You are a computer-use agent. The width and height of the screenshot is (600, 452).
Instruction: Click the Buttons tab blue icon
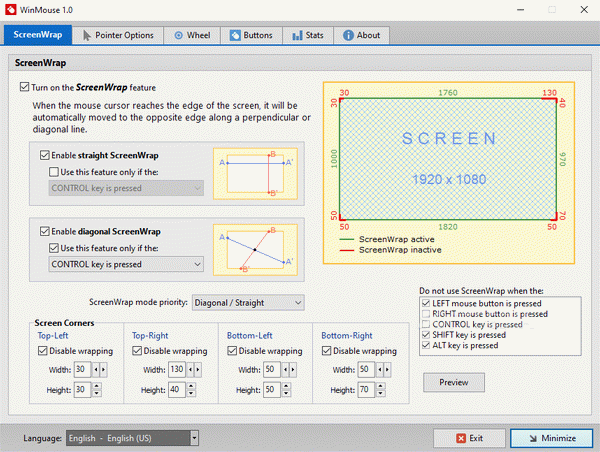(235, 35)
